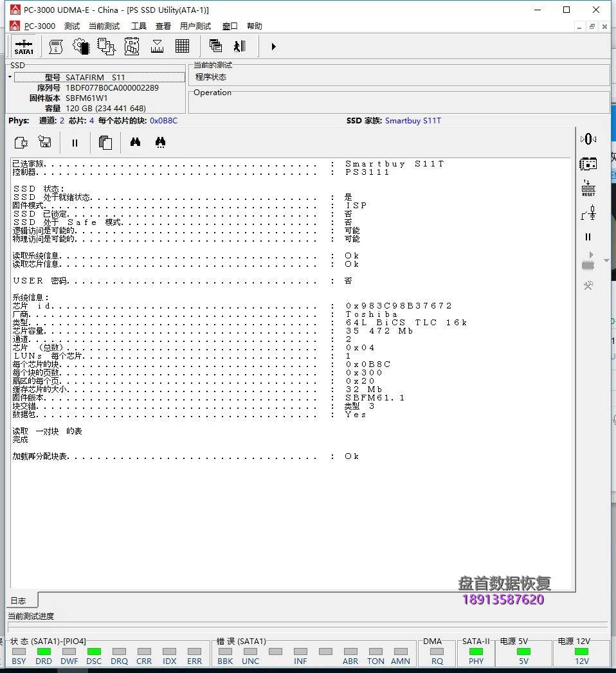This screenshot has height=673, width=616.
Task: Click firmware version SBFM61W1 text
Action: click(86, 98)
